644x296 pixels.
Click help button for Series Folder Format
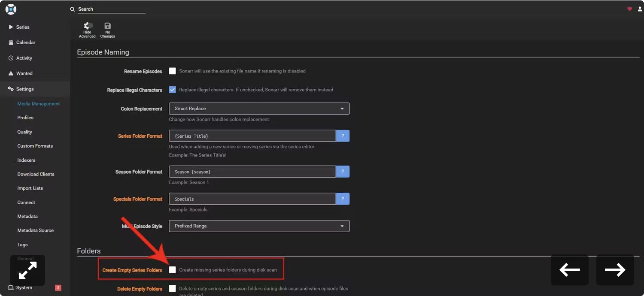[343, 136]
